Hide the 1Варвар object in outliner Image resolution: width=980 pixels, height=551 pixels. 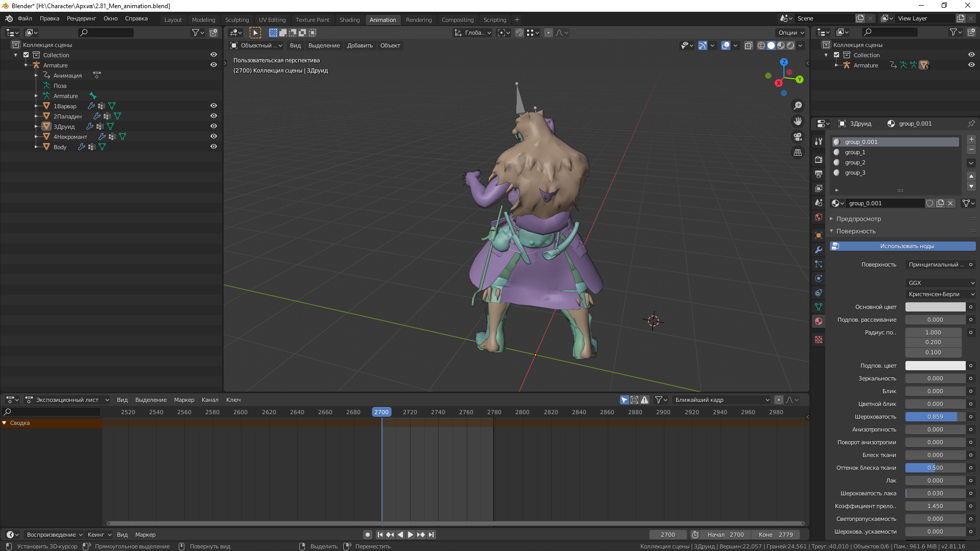(213, 106)
